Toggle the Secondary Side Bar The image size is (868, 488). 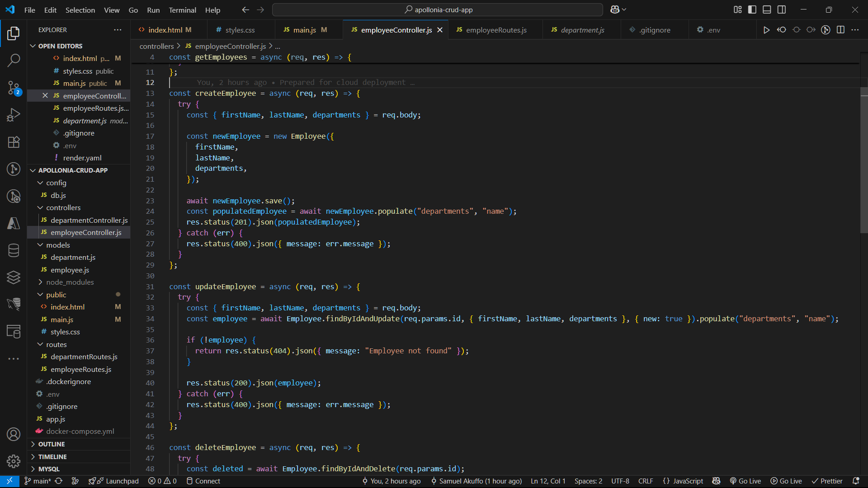click(x=782, y=9)
